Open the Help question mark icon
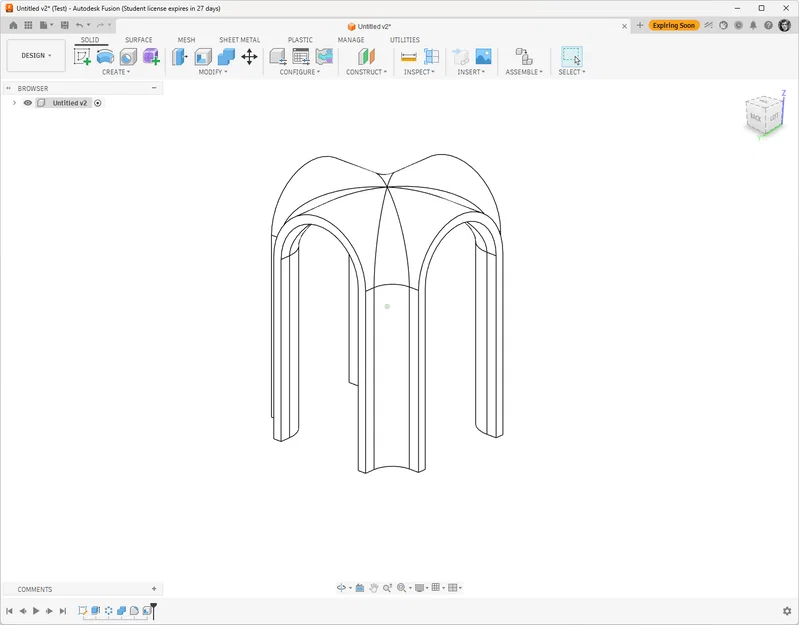Screen dimensions: 799x625 click(x=768, y=25)
